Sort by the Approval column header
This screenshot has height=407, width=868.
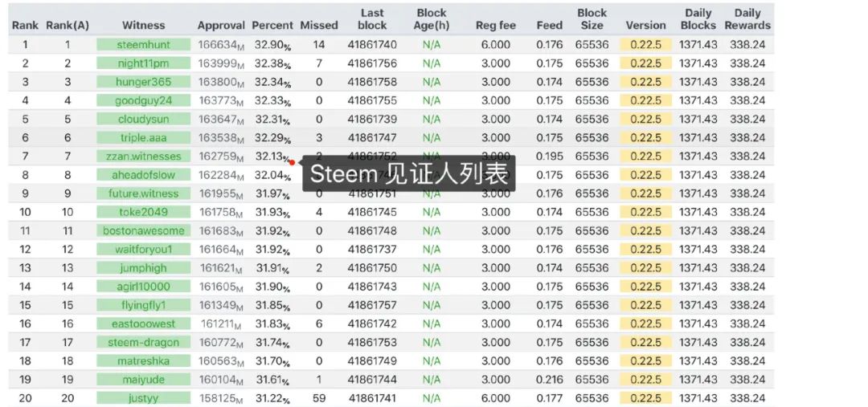[x=221, y=26]
